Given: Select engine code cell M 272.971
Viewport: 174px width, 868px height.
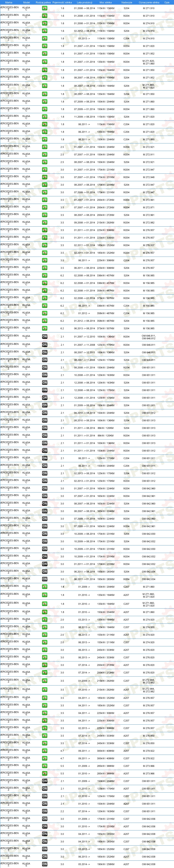Looking at the screenshot, I should coord(148,208).
